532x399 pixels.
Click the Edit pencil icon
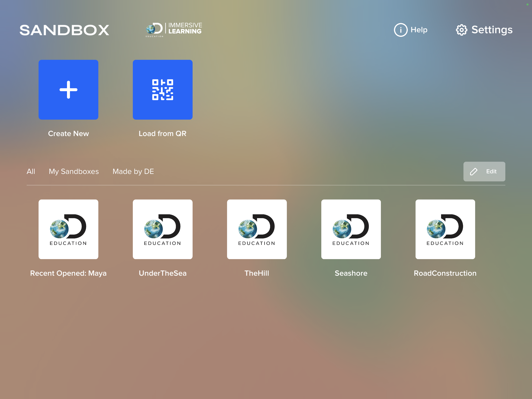point(474,171)
